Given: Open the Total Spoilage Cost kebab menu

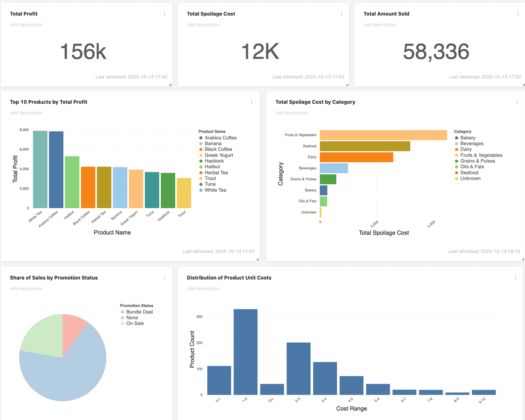Looking at the screenshot, I should pyautogui.click(x=341, y=14).
